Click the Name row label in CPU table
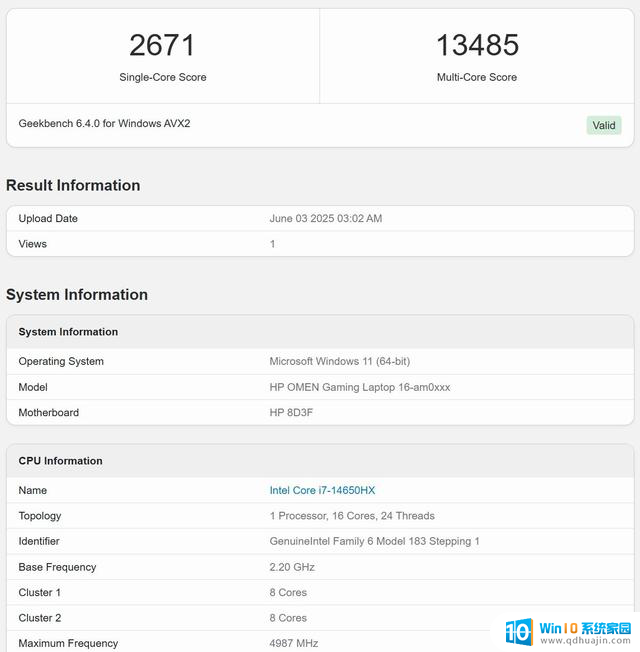 coord(32,490)
